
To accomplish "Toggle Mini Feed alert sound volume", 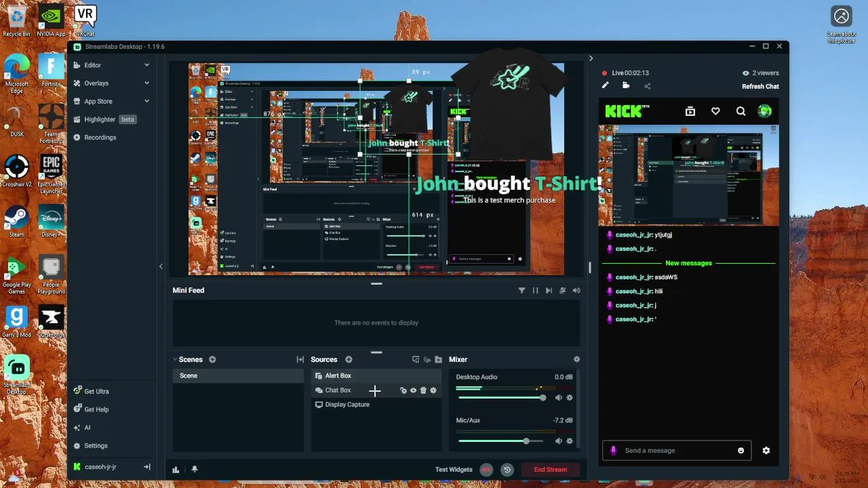I will [x=576, y=291].
